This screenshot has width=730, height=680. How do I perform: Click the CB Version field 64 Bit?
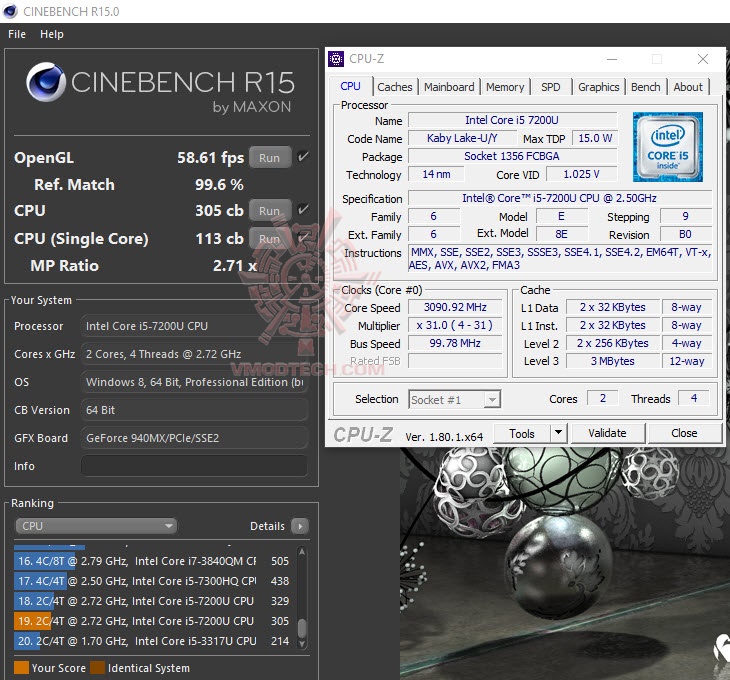(x=195, y=410)
